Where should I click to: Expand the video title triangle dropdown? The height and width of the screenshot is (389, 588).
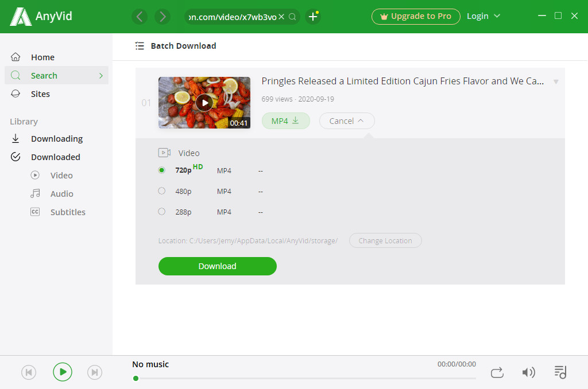[556, 81]
